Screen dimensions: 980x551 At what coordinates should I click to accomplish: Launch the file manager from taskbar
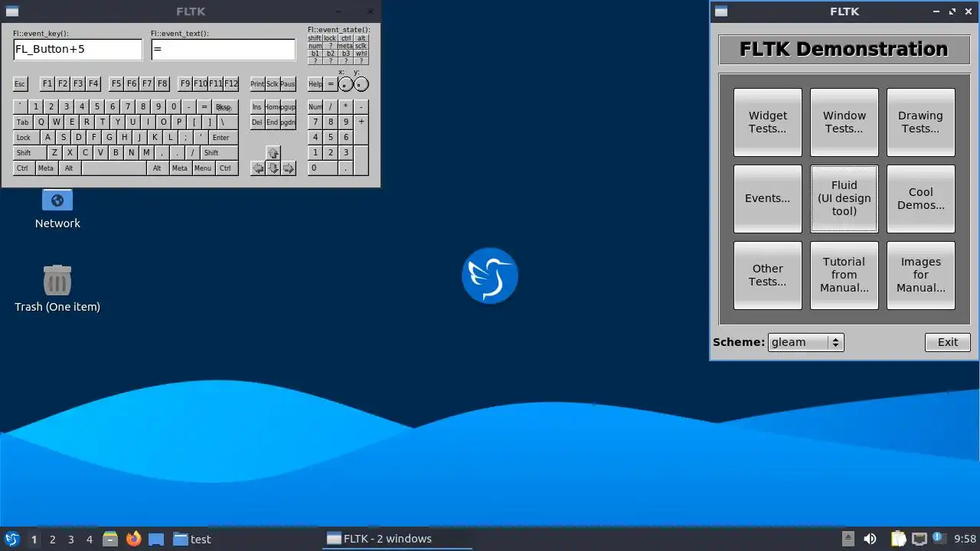click(x=109, y=539)
